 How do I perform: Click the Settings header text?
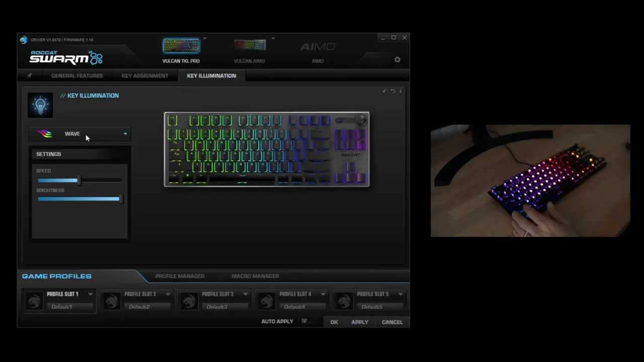48,154
